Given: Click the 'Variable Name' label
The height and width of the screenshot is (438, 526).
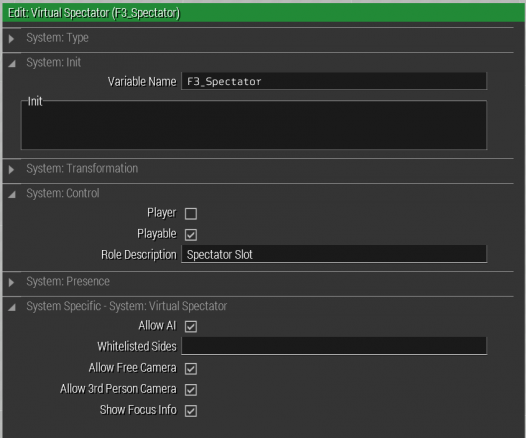Looking at the screenshot, I should coord(142,81).
